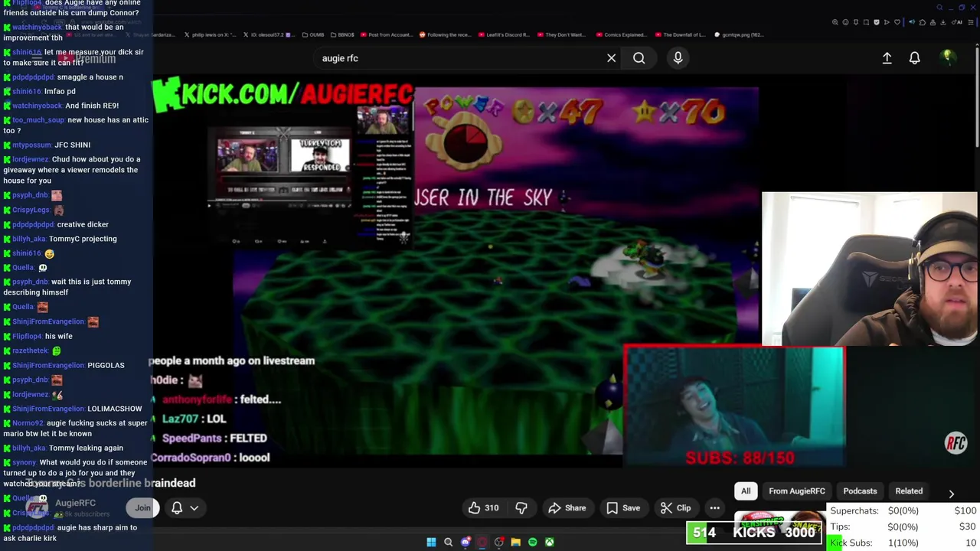980x551 pixels.
Task: Open the 'OUMB' bookmark folder
Action: (312, 34)
